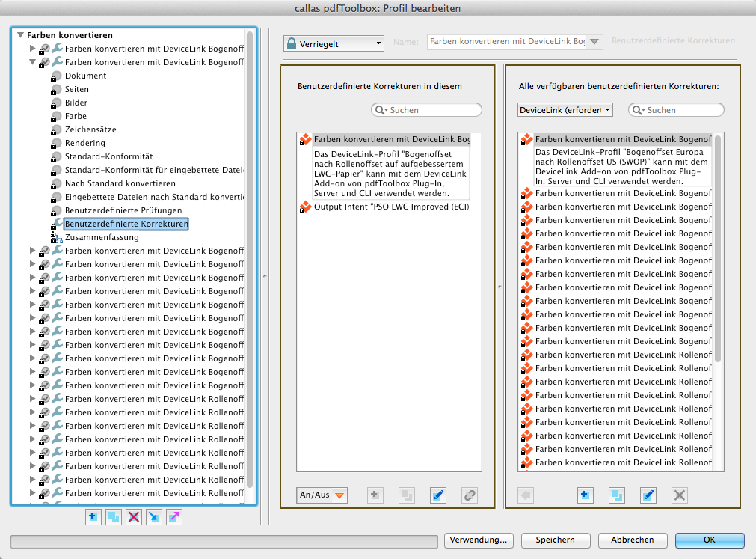Import a profile with the blue arrow icon
756x559 pixels.
(154, 517)
